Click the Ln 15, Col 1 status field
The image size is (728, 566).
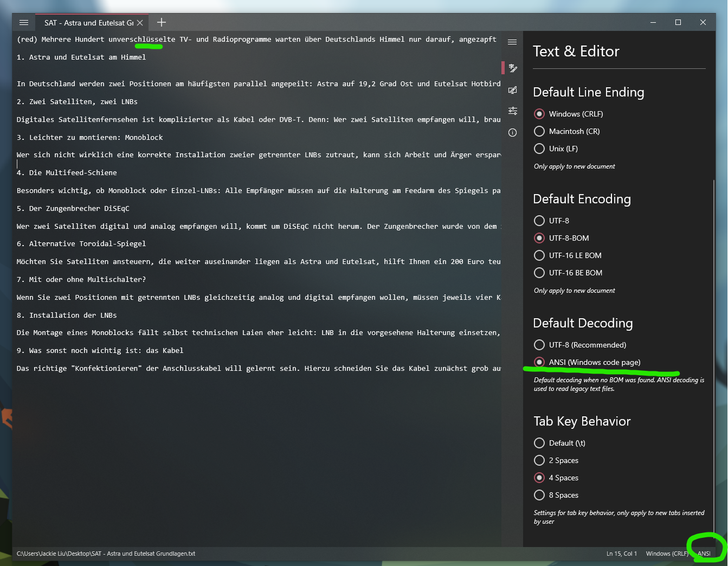coord(621,554)
